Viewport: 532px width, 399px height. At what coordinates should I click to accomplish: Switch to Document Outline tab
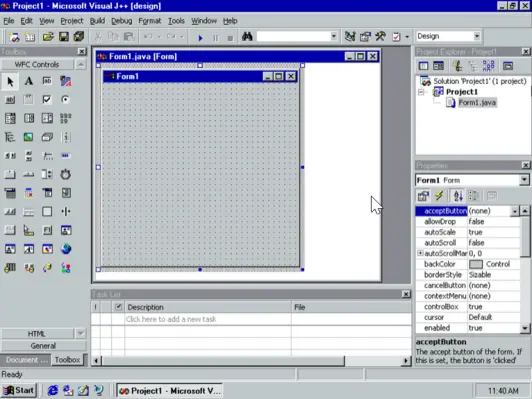click(25, 360)
